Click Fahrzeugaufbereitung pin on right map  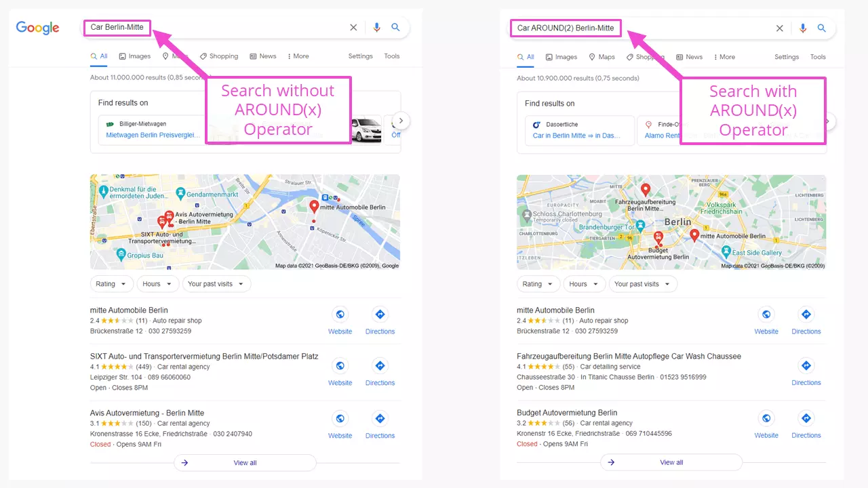(x=646, y=190)
